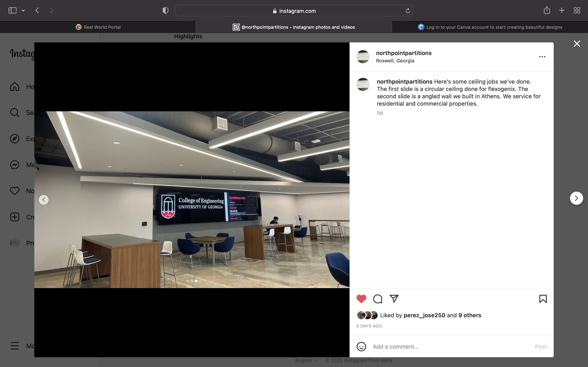Viewport: 588px width, 367px height.
Task: Toggle the Safari sidebar panel
Action: [12, 10]
